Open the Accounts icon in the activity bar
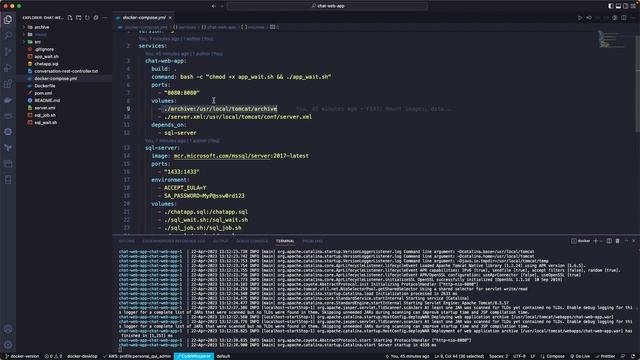 (x=8, y=329)
